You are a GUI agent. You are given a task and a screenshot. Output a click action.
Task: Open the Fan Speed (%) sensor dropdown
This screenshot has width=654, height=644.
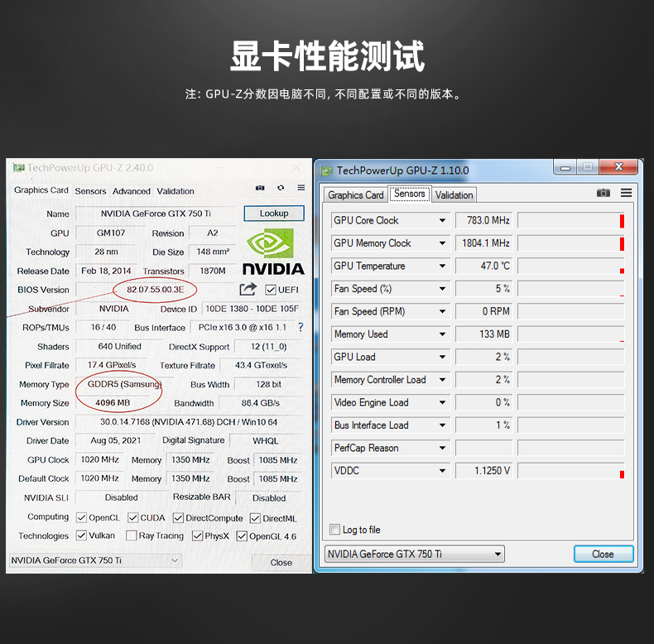442,289
